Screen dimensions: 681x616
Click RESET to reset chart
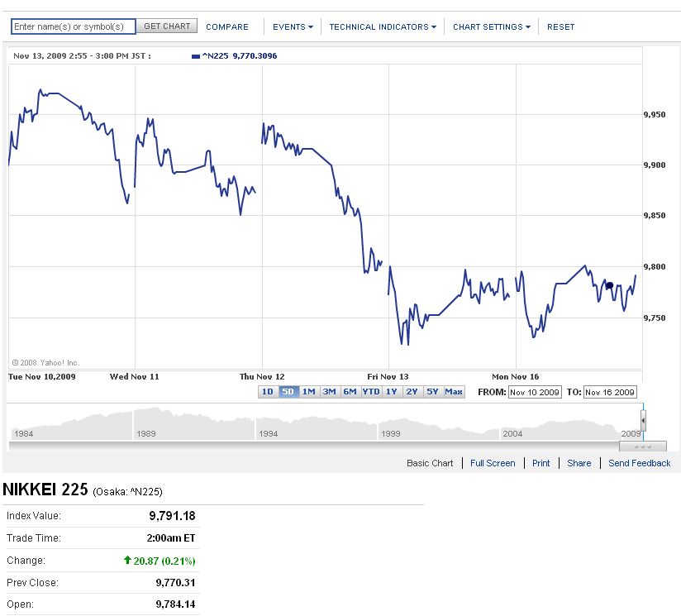pos(560,27)
